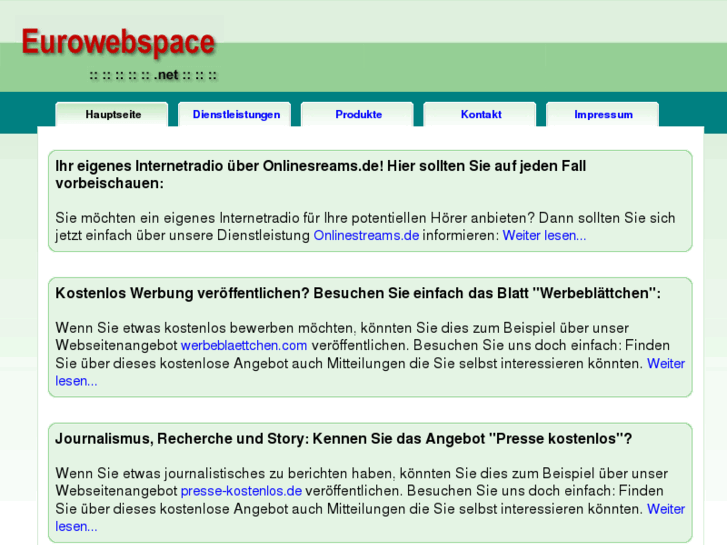Select heading 'Journalismus, Recherche und Story'
The width and height of the screenshot is (727, 545).
point(182,439)
